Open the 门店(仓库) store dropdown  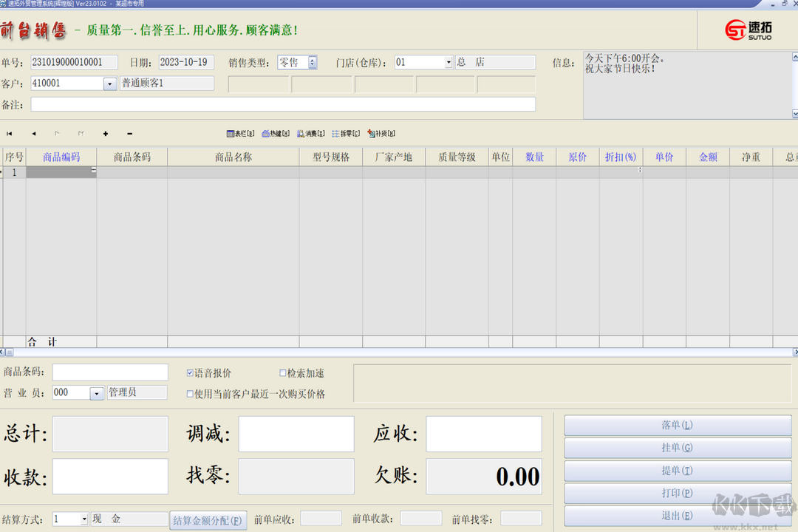click(448, 63)
